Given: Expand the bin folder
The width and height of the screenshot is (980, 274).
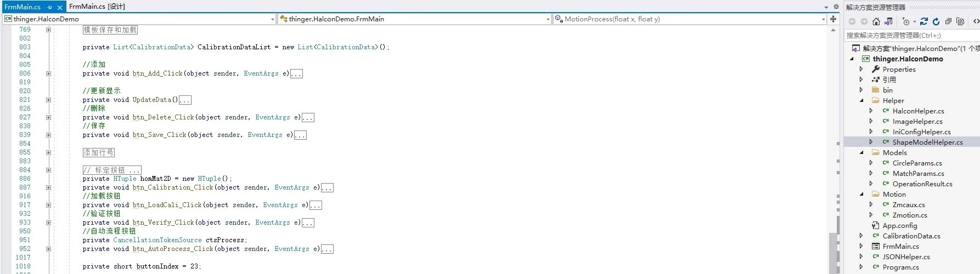Looking at the screenshot, I should [861, 90].
